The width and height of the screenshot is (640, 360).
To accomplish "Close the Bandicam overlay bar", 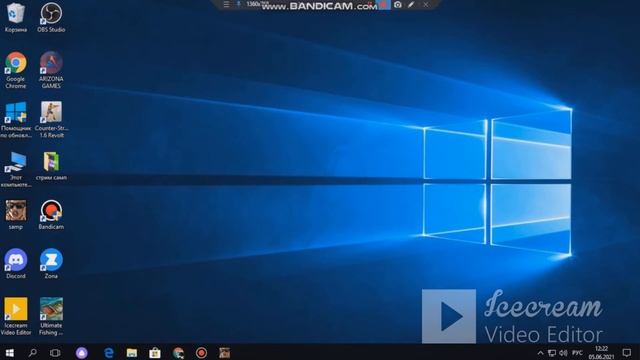I will (426, 5).
